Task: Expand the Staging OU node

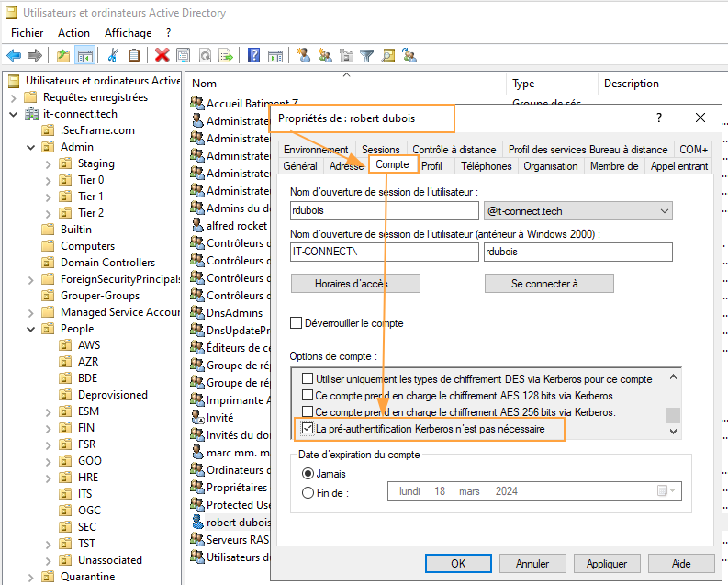Action: tap(49, 163)
